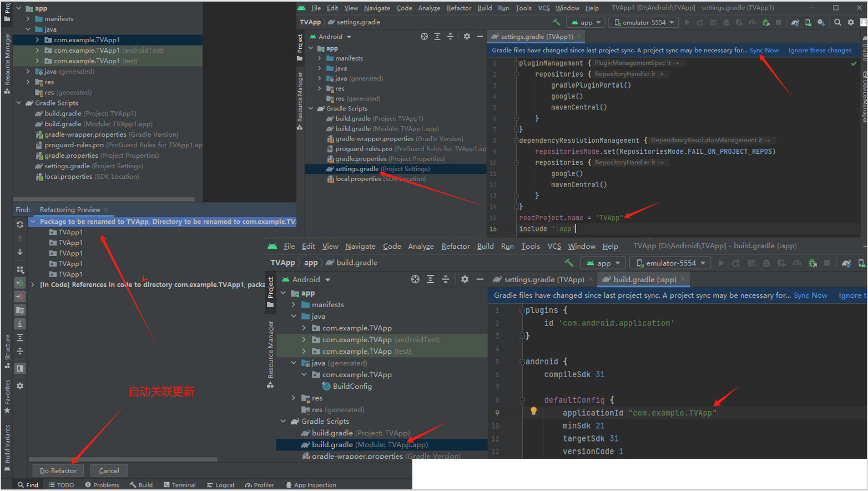Click the Make Project hammer icon in build.gradle window
The height and width of the screenshot is (491, 868).
point(569,263)
